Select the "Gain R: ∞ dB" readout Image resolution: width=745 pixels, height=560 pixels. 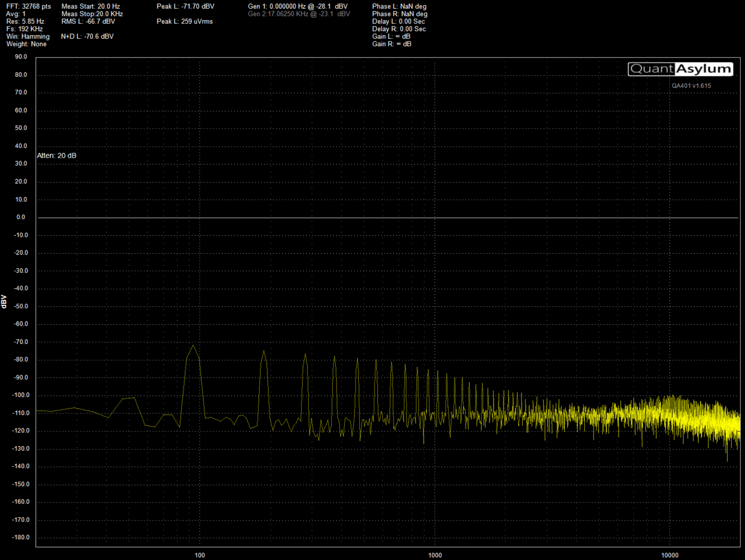(x=392, y=44)
